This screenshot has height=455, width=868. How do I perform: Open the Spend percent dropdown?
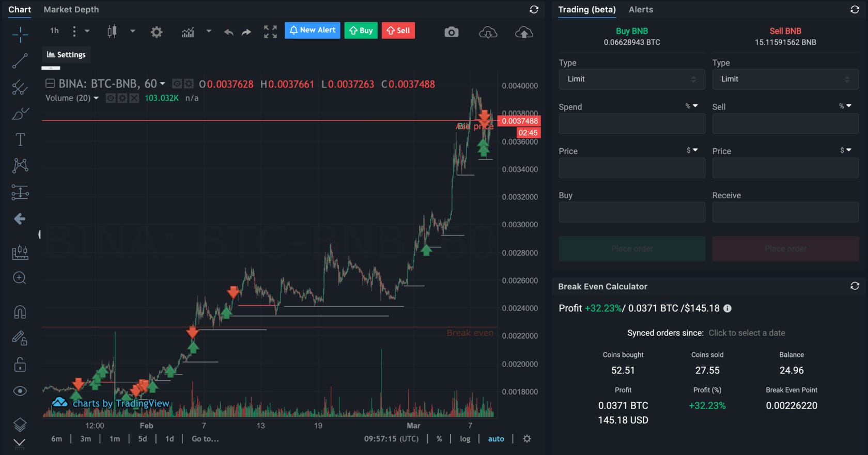pos(692,106)
